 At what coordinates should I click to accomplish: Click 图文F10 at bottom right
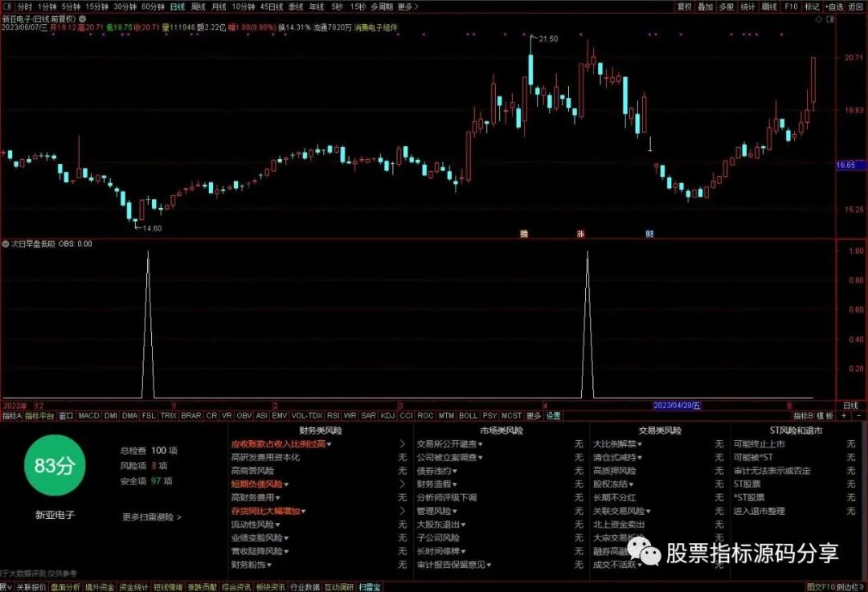[821, 587]
